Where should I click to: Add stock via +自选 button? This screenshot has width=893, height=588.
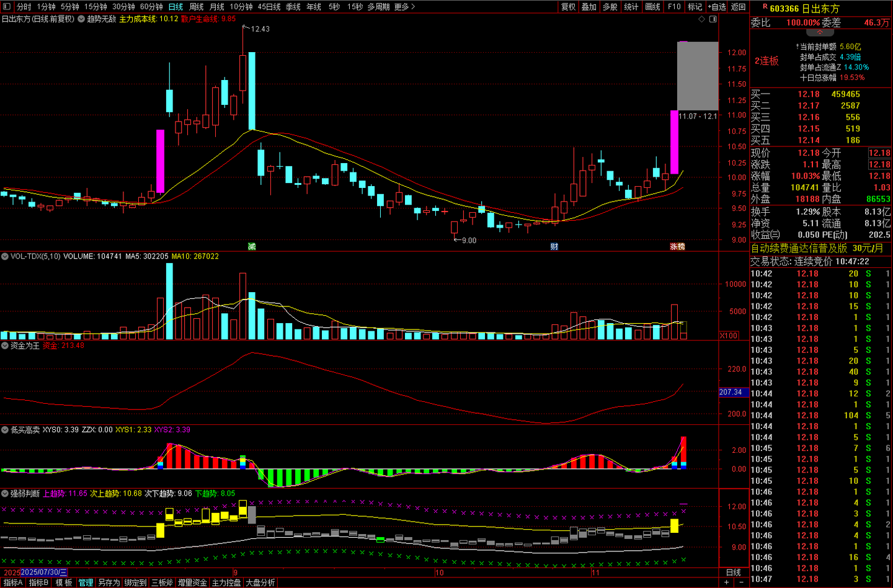717,7
